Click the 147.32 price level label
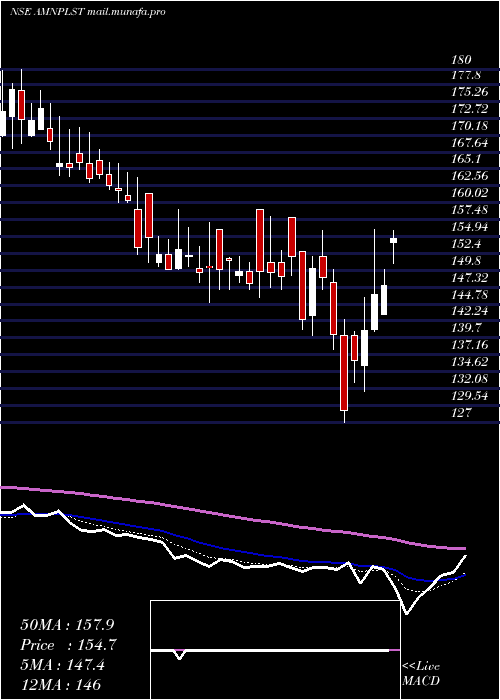The height and width of the screenshot is (700, 500). (x=470, y=278)
